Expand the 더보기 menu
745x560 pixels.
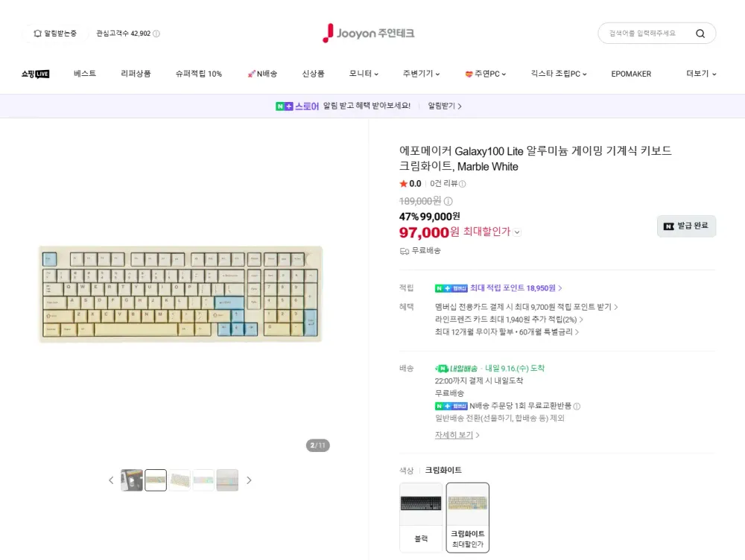click(x=701, y=74)
